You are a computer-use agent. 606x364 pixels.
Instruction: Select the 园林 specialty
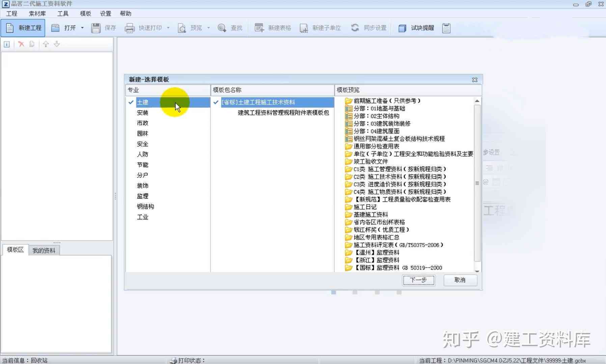(x=142, y=133)
